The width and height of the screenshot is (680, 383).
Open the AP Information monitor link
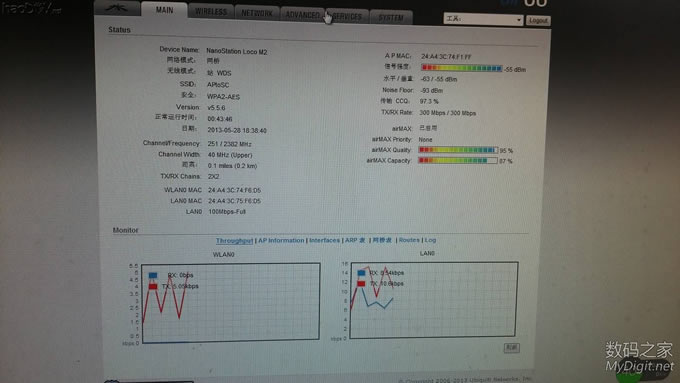click(x=281, y=240)
